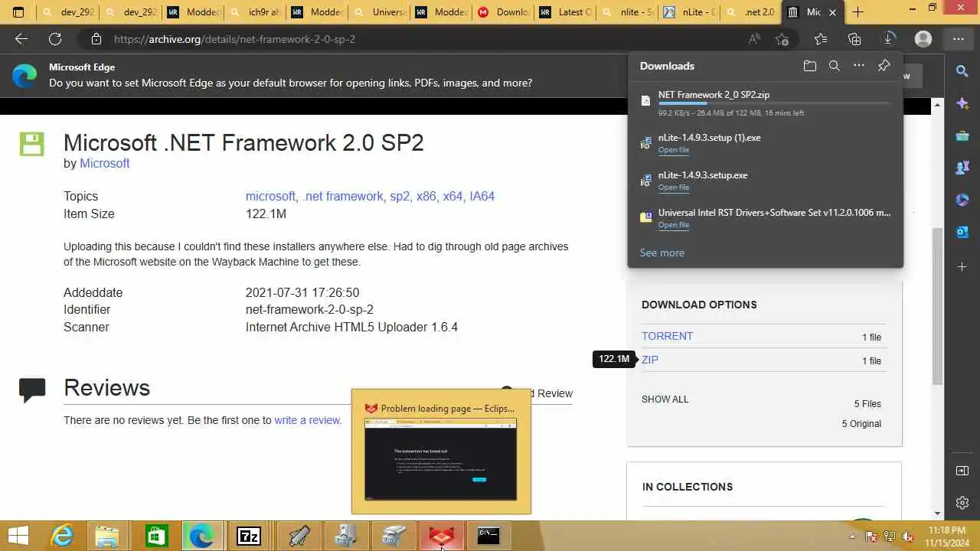
Task: Open the Windows Store taskbar icon
Action: (x=156, y=536)
